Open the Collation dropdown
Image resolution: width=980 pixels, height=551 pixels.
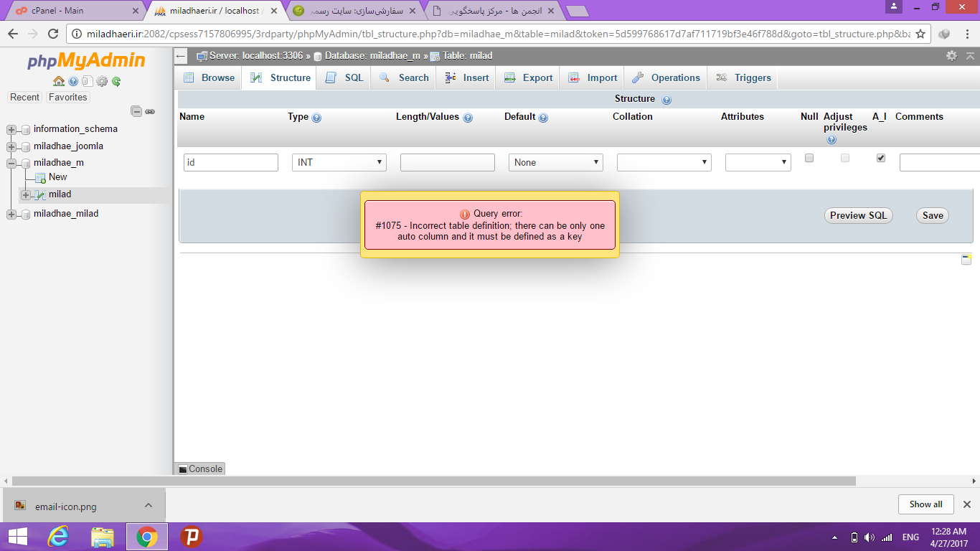[x=664, y=163]
